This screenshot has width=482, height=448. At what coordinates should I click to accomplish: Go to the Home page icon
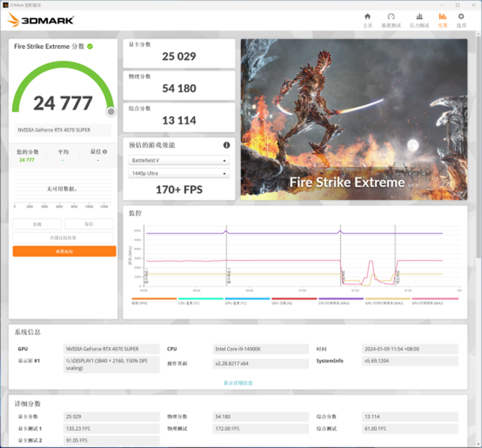pos(368,17)
